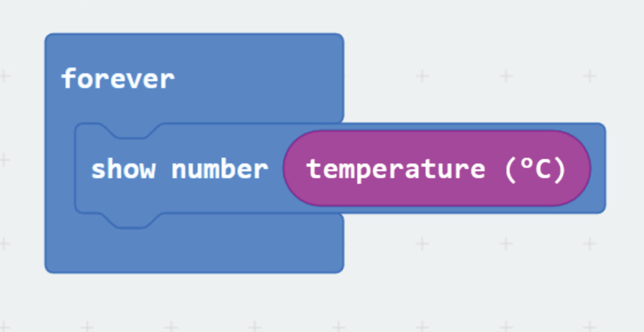This screenshot has height=332, width=644.
Task: Click the °C unit in the temperature block
Action: (x=535, y=169)
